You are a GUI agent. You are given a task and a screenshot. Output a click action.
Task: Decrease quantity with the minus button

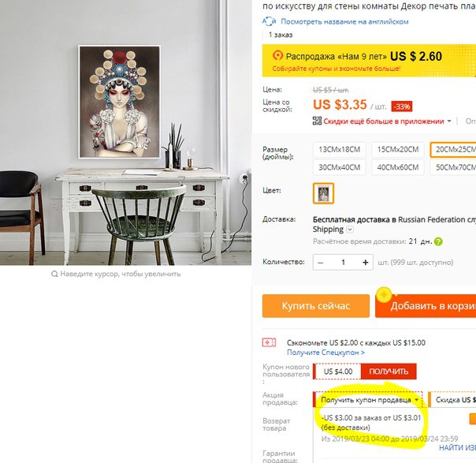(x=321, y=262)
